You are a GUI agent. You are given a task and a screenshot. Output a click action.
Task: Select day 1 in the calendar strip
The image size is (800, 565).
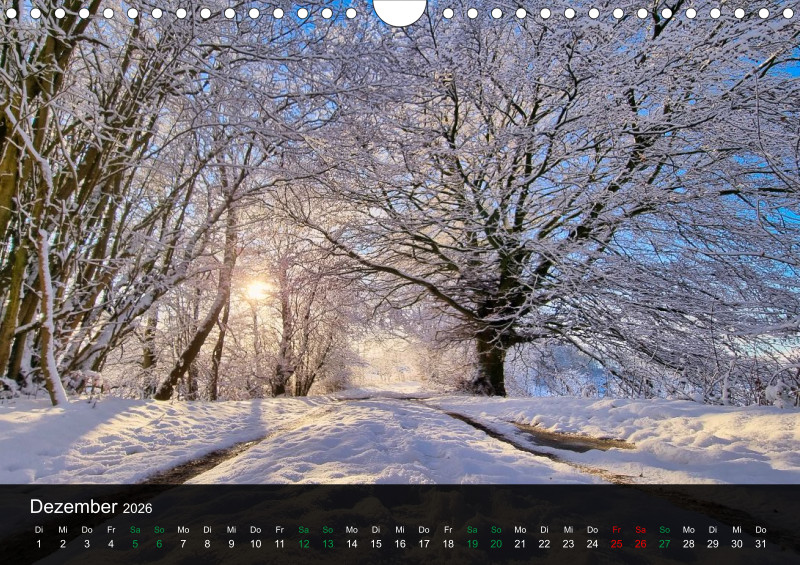[x=39, y=544]
